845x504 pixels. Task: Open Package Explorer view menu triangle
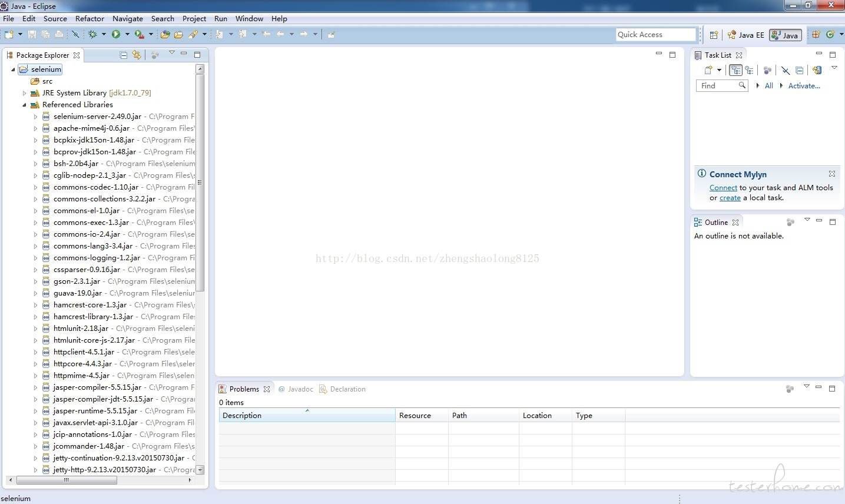(172, 52)
